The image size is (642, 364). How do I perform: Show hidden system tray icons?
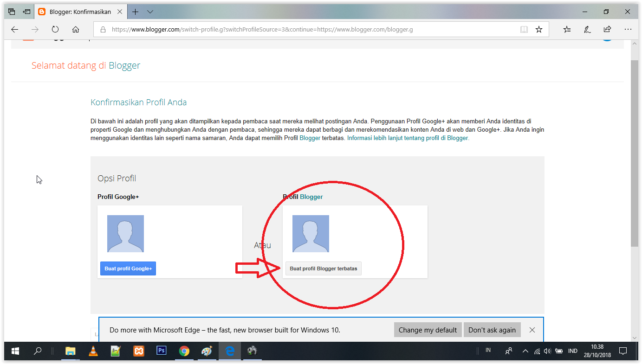pyautogui.click(x=525, y=351)
